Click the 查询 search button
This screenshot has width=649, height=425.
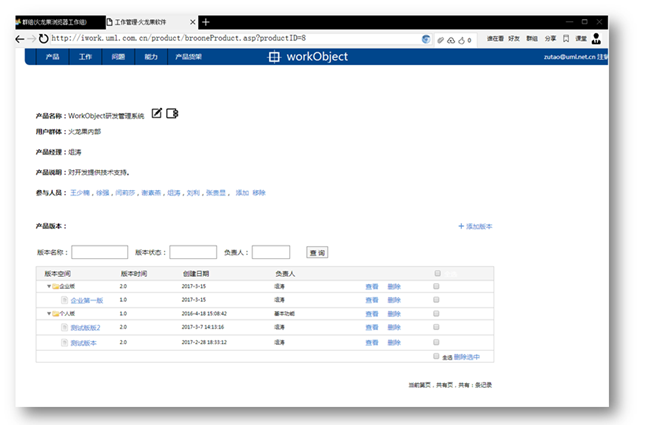coord(317,253)
